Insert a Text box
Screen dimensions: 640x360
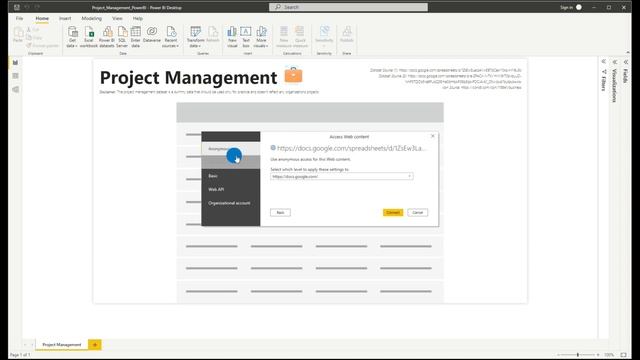pos(246,37)
